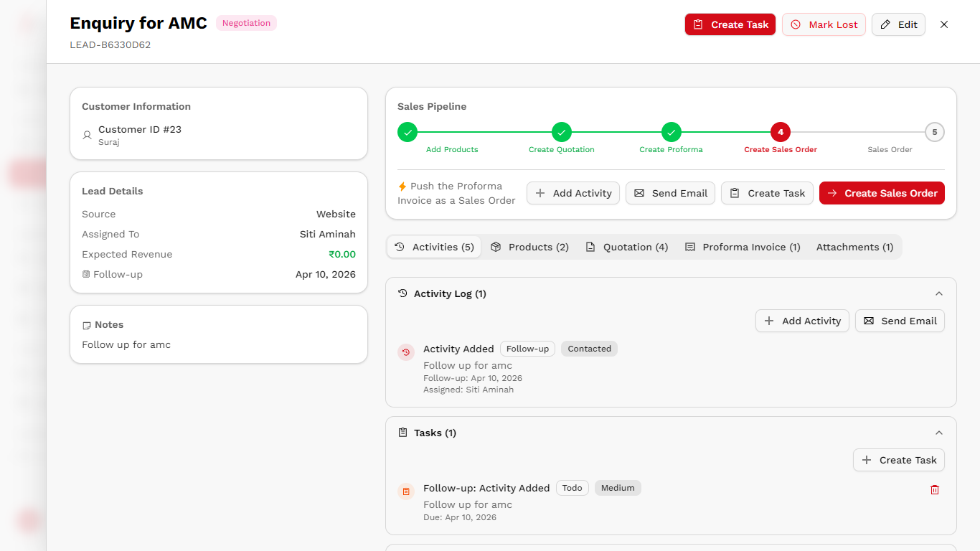Collapse the Activity Log section
Viewport: 980px width, 551px height.
point(939,293)
